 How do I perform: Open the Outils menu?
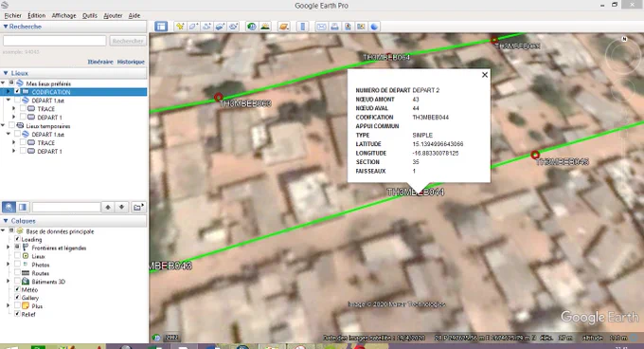[x=90, y=15]
